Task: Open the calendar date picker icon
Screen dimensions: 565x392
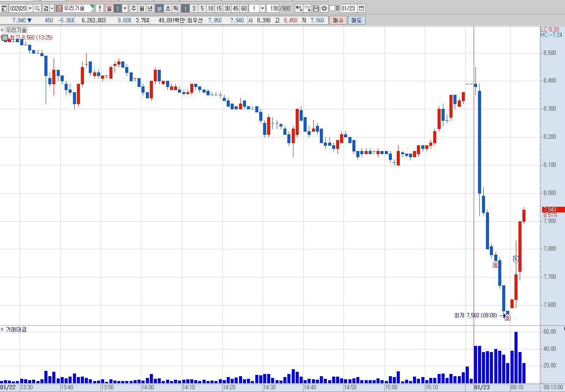Action: (361, 8)
